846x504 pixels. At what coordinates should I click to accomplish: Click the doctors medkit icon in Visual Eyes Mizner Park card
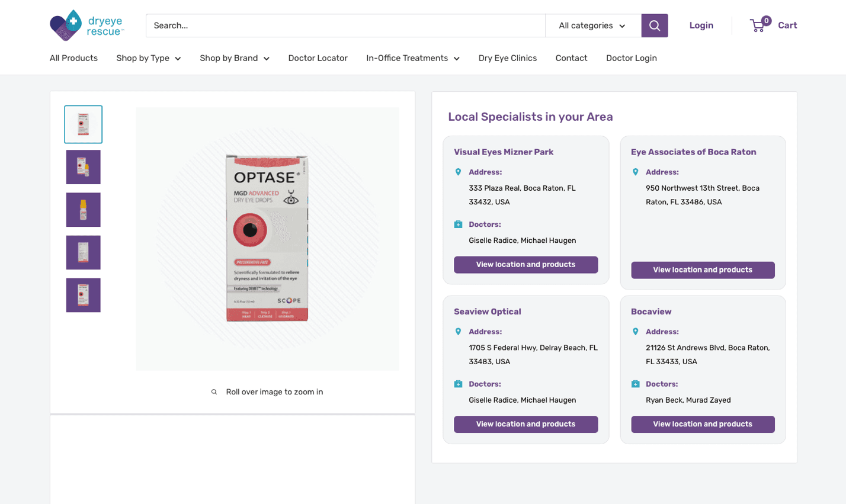tap(458, 224)
